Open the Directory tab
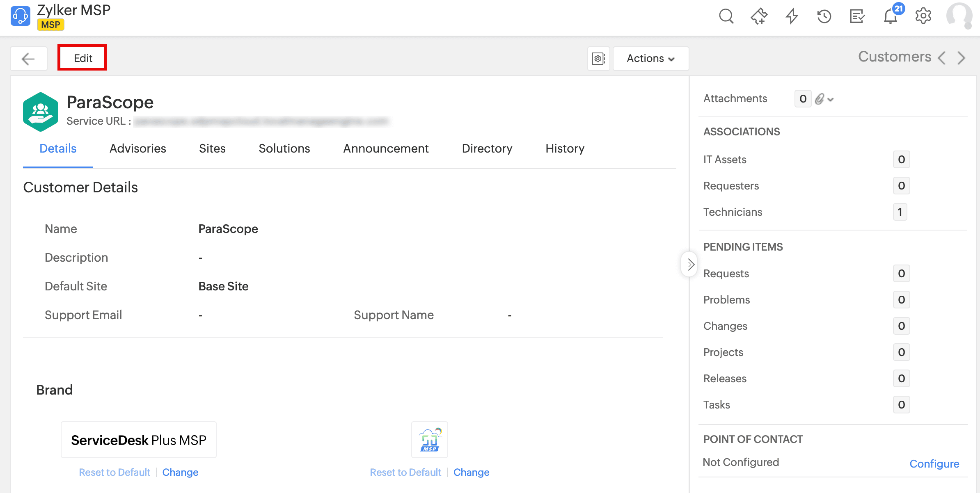 (487, 148)
